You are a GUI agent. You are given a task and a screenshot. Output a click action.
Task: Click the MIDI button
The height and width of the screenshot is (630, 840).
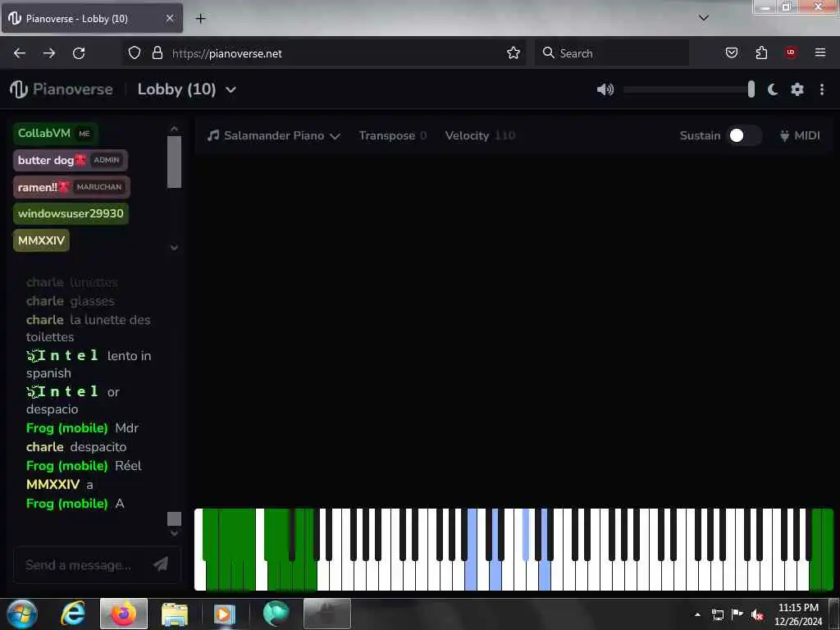coord(800,135)
